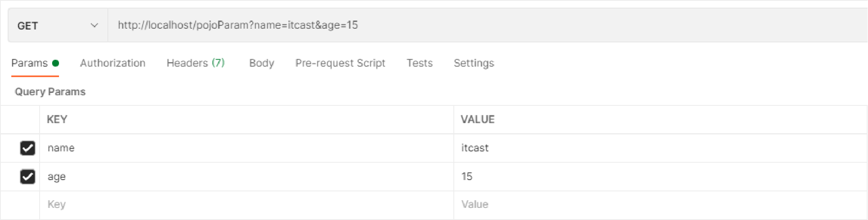Image resolution: width=868 pixels, height=220 pixels.
Task: Uncheck the name parameter checkbox
Action: [27, 148]
